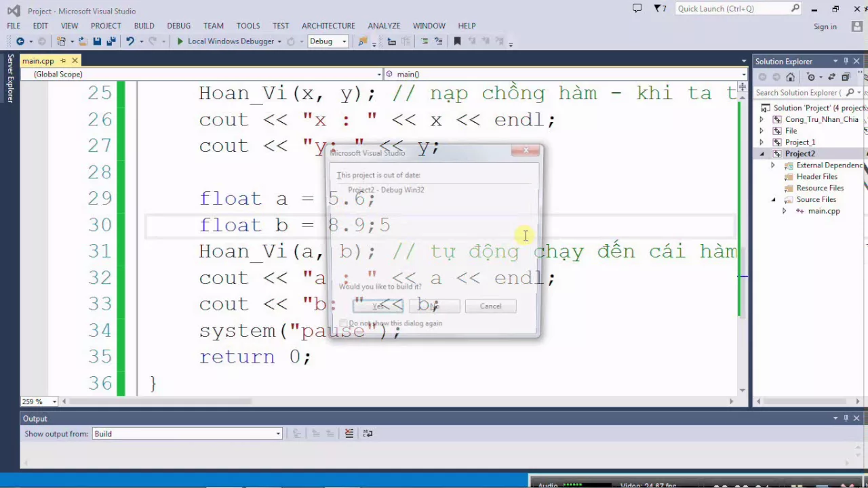Open the Solution Explorer search options arrow
This screenshot has height=488, width=868.
coord(859,92)
